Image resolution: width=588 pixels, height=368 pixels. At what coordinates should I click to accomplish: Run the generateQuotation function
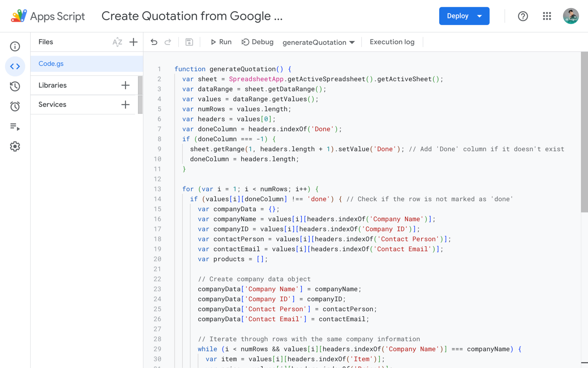[x=221, y=42]
